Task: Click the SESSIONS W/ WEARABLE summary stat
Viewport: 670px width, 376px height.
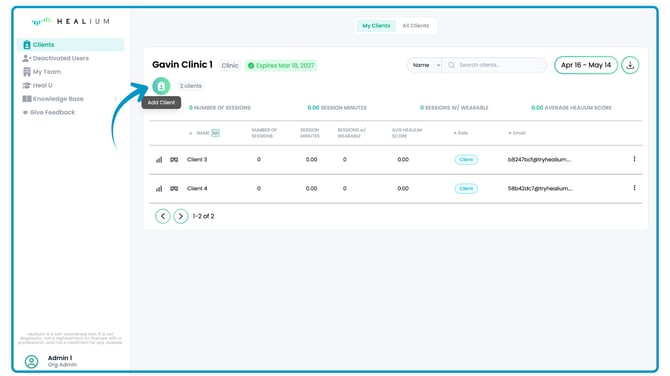Action: pos(454,108)
